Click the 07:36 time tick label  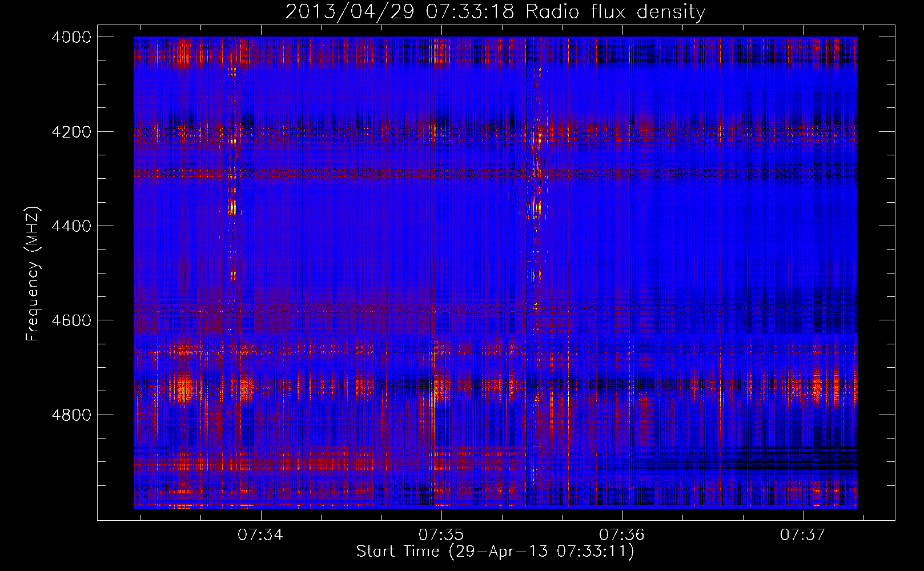622,535
